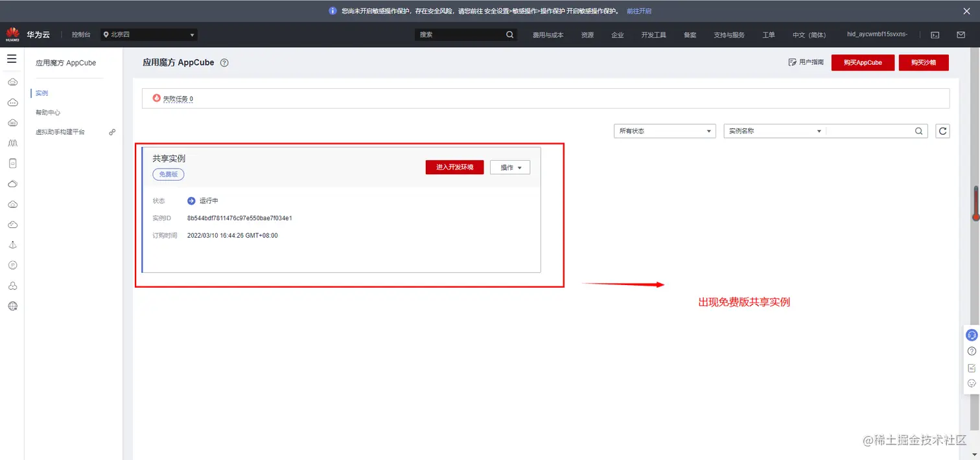Open the cloud shell terminal icon
Image resolution: width=980 pixels, height=460 pixels.
click(x=935, y=35)
